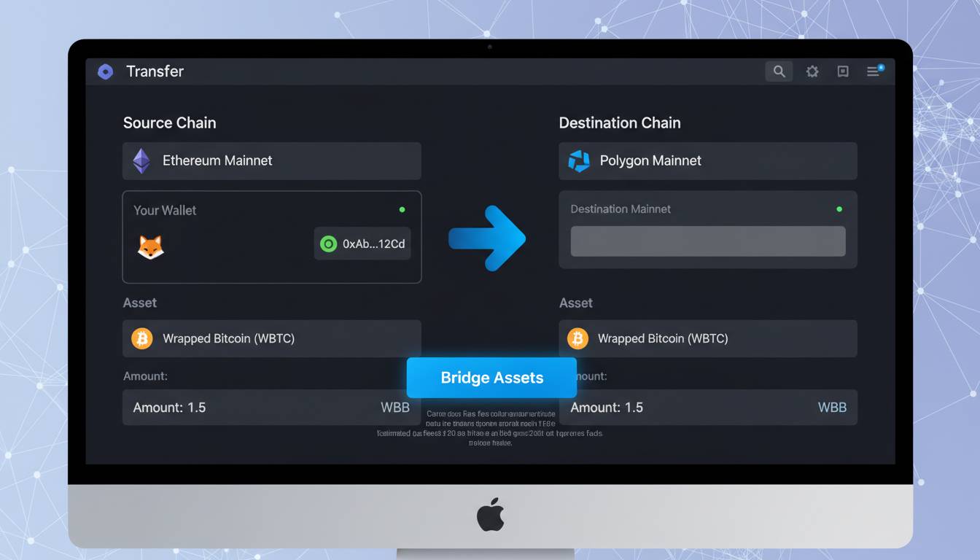
Task: Click the app logo beside Transfer
Action: click(x=106, y=71)
